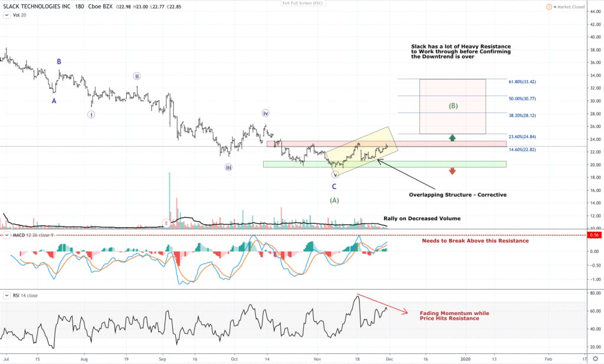Select the green up arrow above resistance
Screen dimensions: 604x364
[x=452, y=137]
